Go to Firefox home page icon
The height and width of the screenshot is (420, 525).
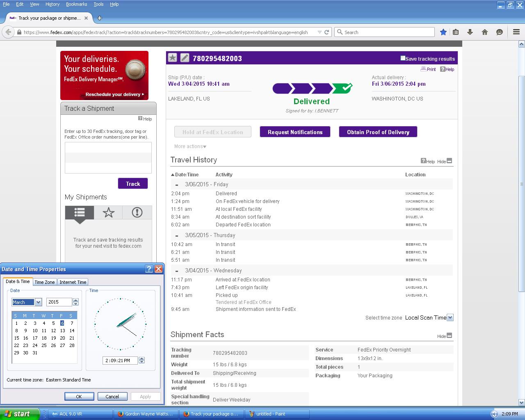pos(485,32)
